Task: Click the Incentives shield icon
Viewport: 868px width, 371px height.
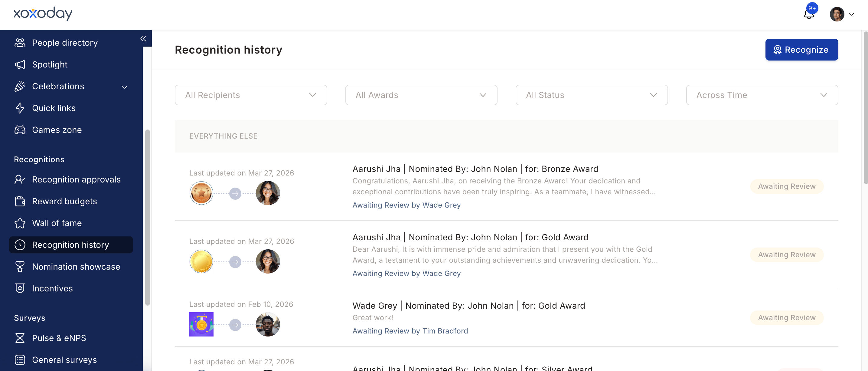Action: [20, 288]
